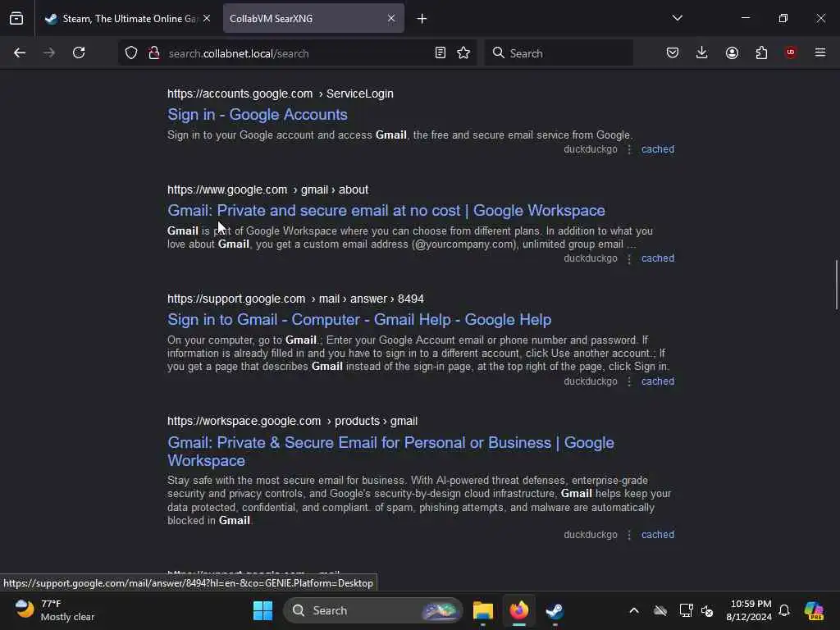Click https://support.google.com mail answer 8494 URL
Screen dimensions: 840x630
coord(295,299)
